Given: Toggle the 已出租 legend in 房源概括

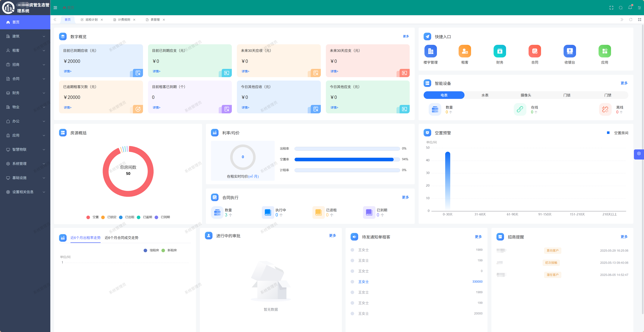Looking at the screenshot, I should (x=127, y=217).
